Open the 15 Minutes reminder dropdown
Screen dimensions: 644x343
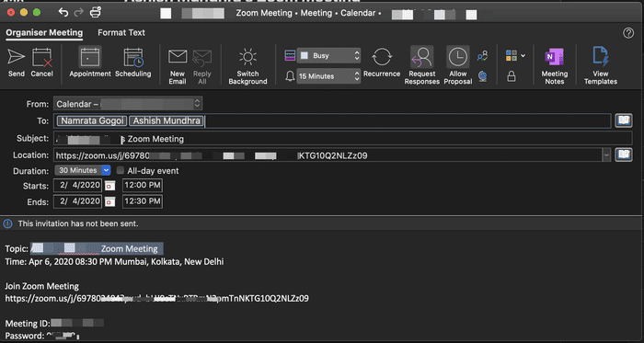[x=329, y=76]
